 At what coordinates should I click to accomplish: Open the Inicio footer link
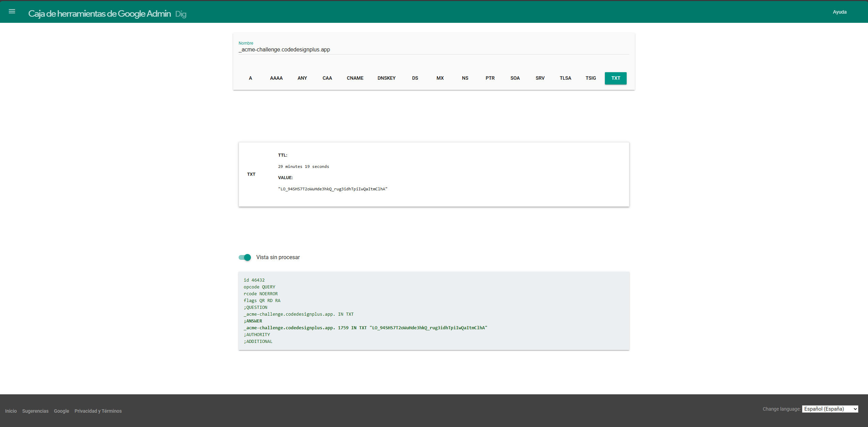click(11, 411)
